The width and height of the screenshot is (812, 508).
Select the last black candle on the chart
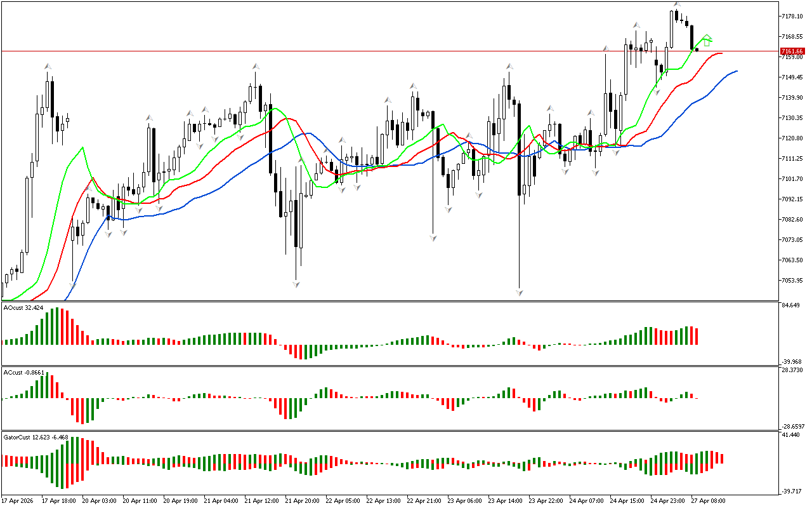pyautogui.click(x=697, y=50)
